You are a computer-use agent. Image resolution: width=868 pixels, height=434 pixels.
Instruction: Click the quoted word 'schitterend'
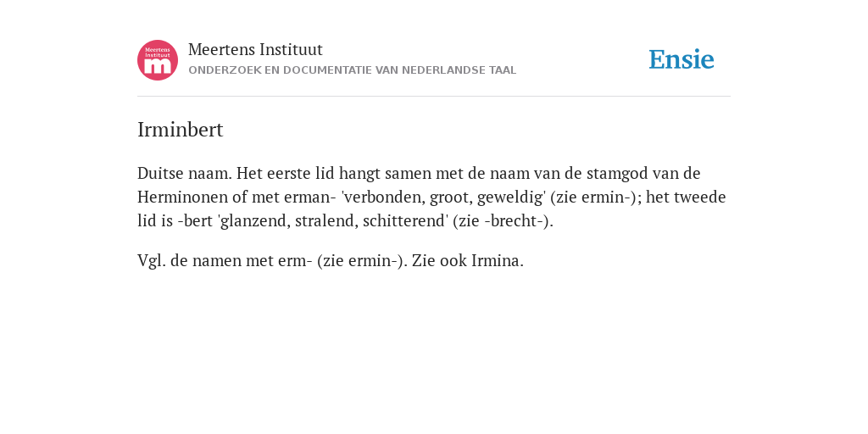[x=405, y=221]
